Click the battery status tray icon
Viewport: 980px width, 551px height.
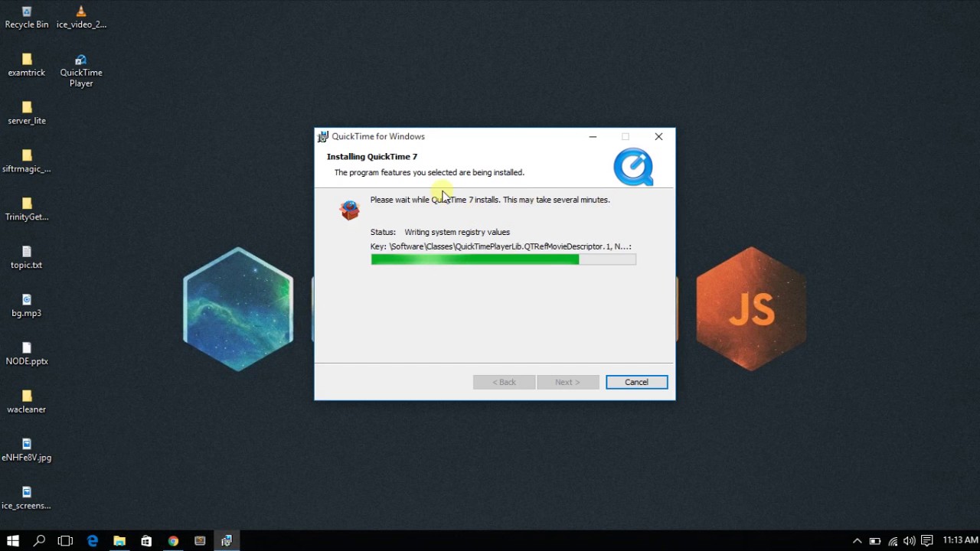click(x=875, y=541)
